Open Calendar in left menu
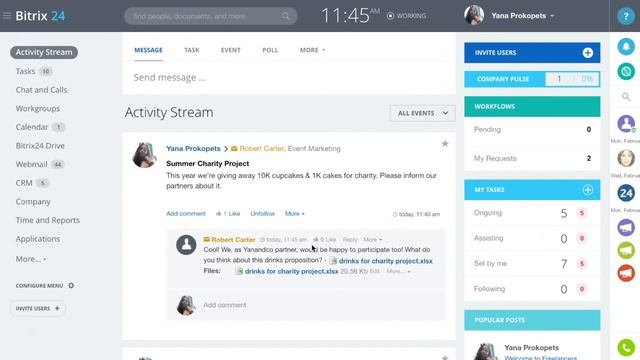640x360 pixels. coord(32,127)
